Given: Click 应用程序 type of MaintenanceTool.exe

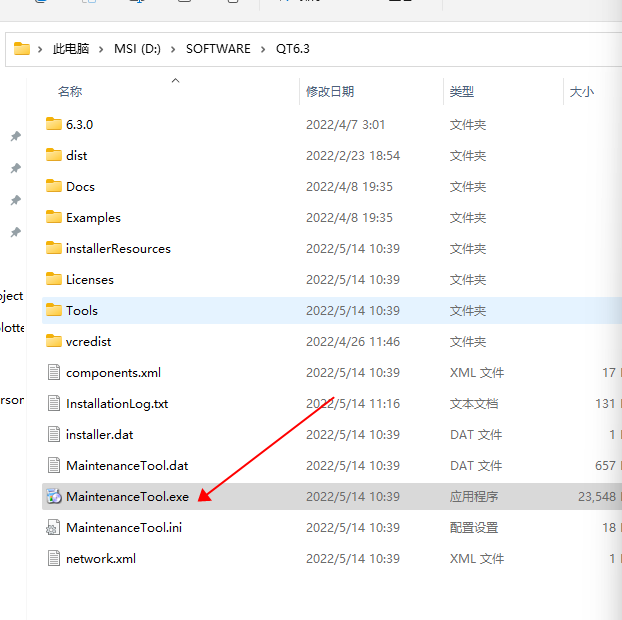Looking at the screenshot, I should 474,497.
